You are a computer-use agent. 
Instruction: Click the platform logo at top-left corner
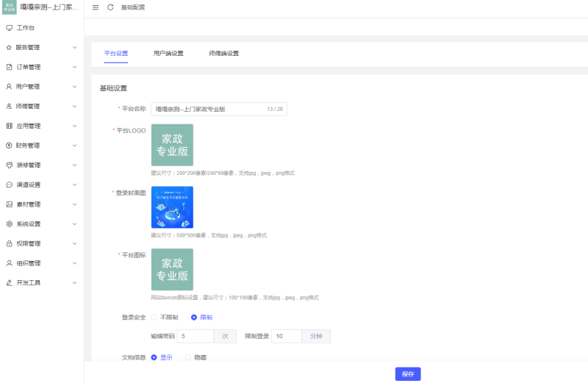click(10, 7)
